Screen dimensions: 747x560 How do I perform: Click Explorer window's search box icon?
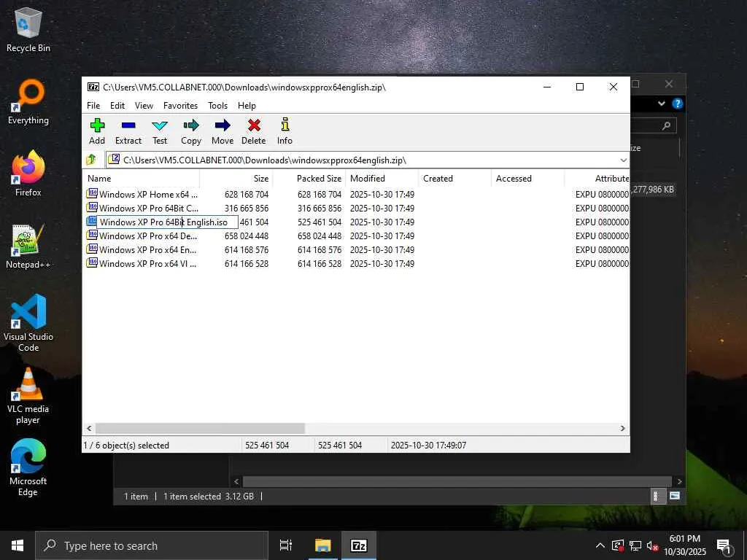pyautogui.click(x=666, y=125)
